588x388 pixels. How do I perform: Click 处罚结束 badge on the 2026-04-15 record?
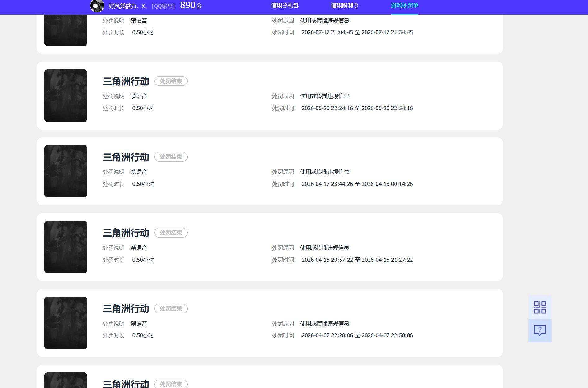(x=171, y=233)
